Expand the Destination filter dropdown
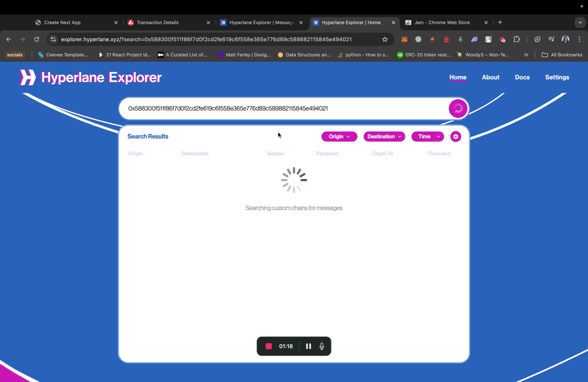 click(x=384, y=137)
